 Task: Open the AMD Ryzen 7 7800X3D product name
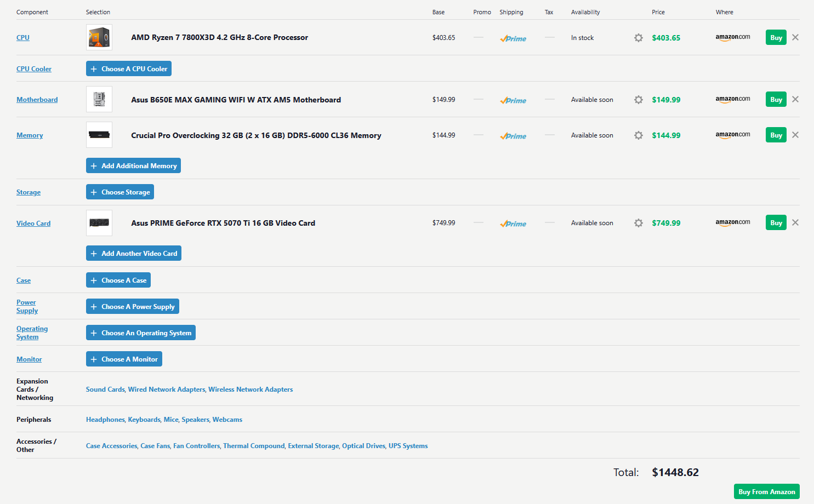[x=219, y=37]
